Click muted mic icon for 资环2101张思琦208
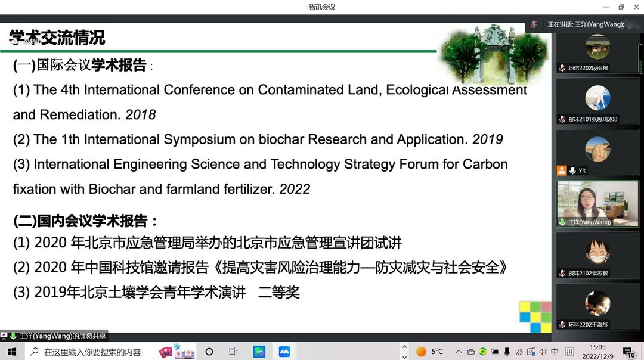The height and width of the screenshot is (360, 644). point(562,119)
